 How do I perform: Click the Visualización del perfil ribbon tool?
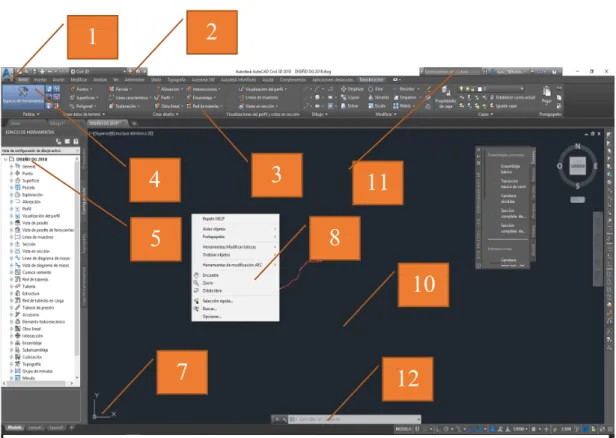(x=262, y=89)
